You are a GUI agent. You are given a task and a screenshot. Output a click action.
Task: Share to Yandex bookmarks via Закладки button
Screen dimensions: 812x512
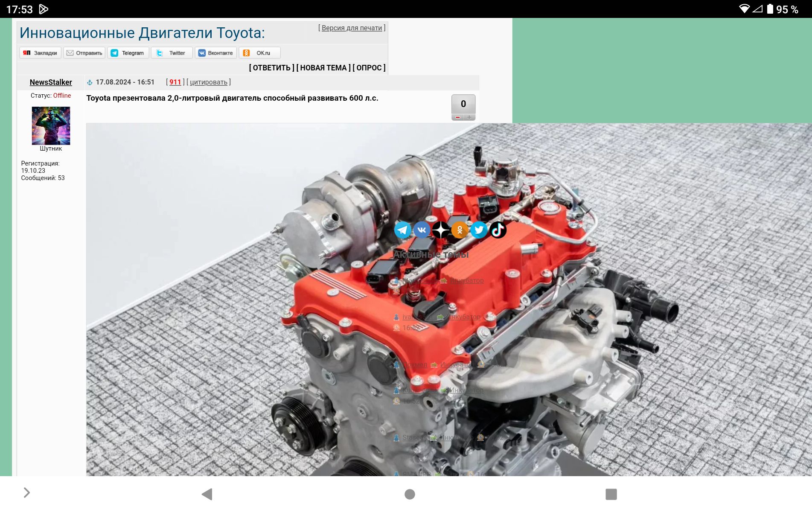40,53
